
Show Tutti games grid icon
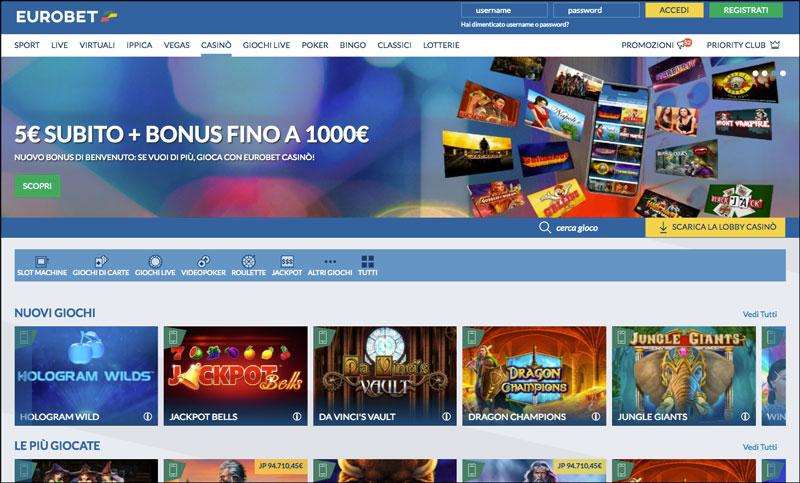[368, 262]
